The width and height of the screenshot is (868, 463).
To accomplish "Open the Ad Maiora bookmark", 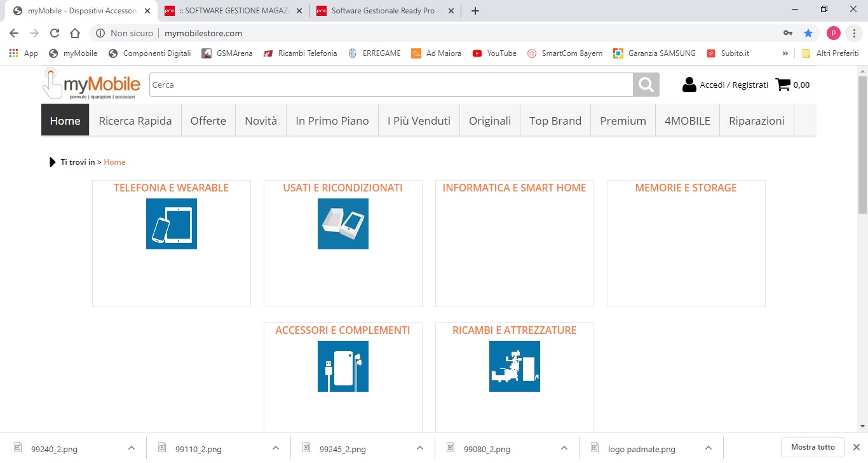I will point(437,53).
